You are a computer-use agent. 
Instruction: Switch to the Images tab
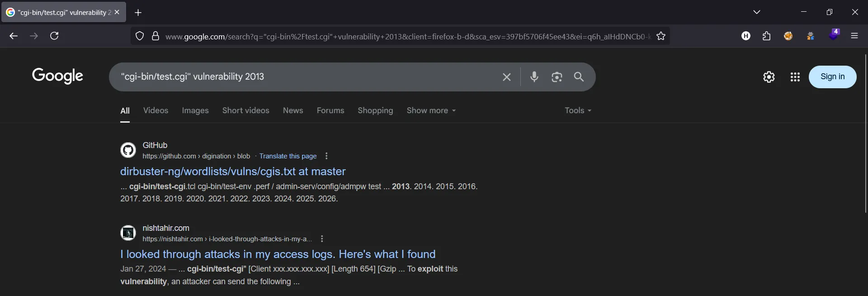coord(195,110)
